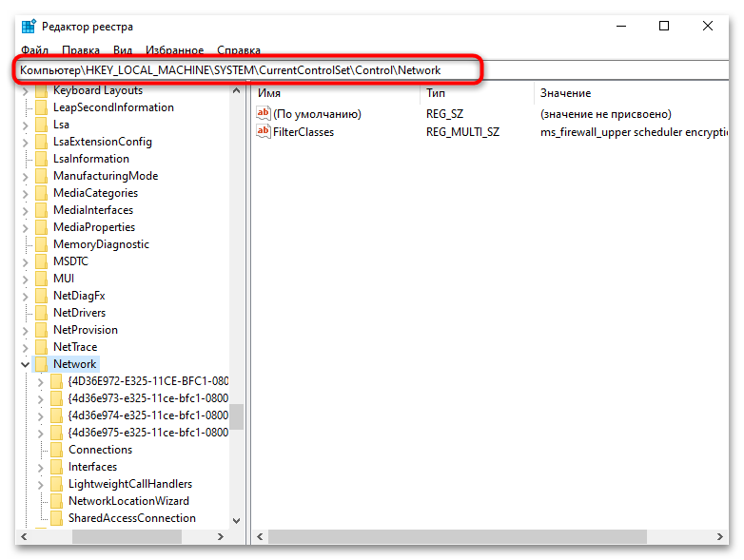Viewport: 744px width, 560px height.
Task: Expand the NetDiagFx key
Action: coord(26,297)
